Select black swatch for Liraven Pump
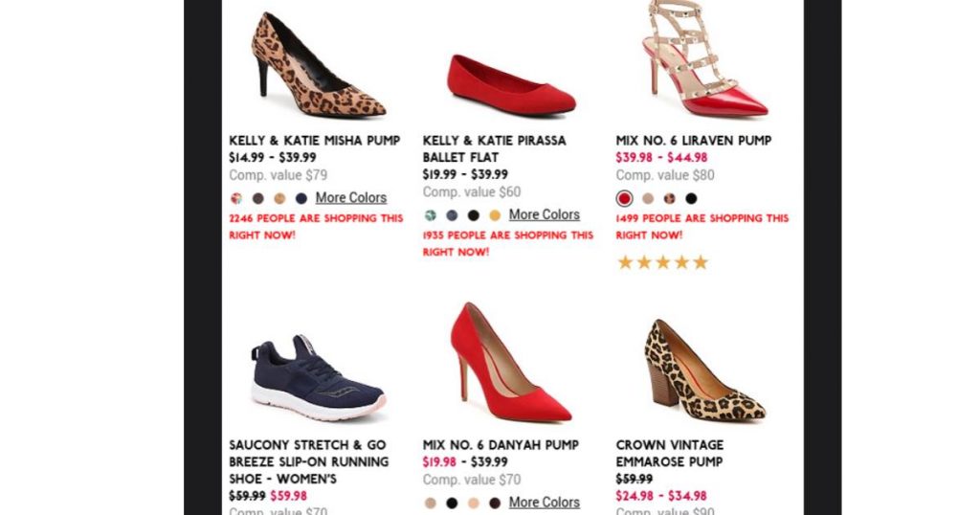The height and width of the screenshot is (515, 980). pyautogui.click(x=691, y=199)
